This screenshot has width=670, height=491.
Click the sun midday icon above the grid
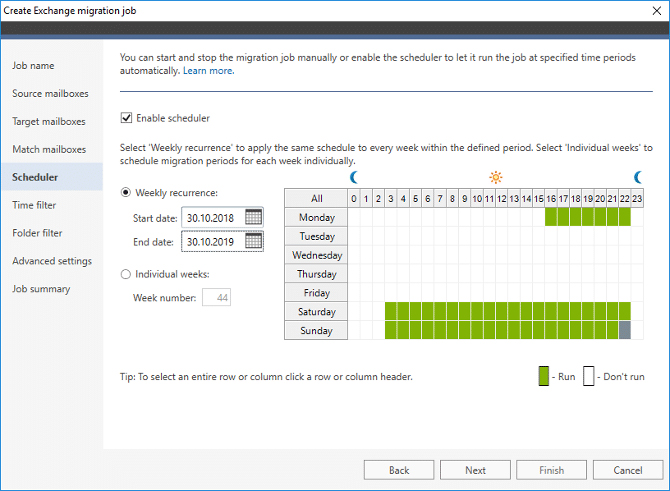(496, 177)
